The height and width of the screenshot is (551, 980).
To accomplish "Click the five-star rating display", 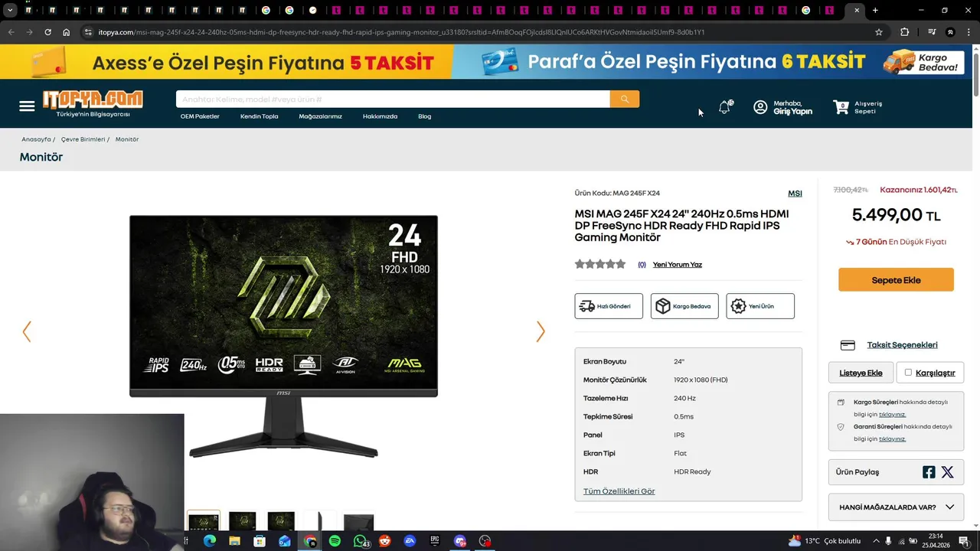I will coord(600,264).
